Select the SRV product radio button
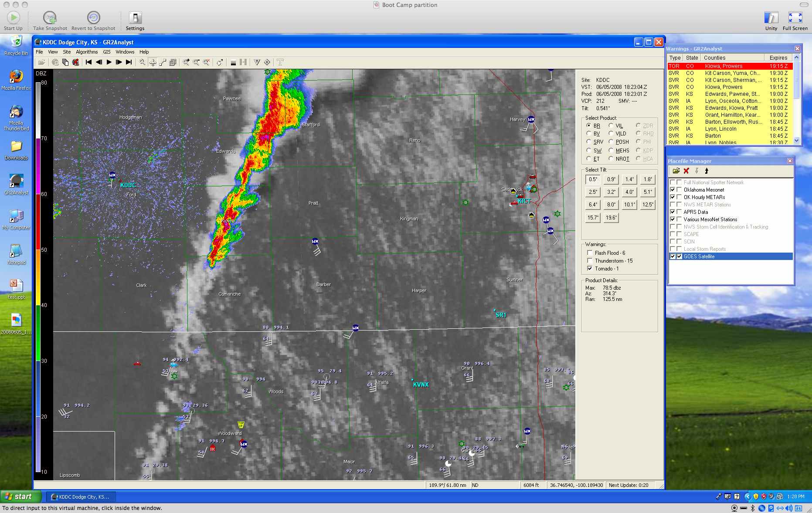The image size is (812, 513). (589, 142)
